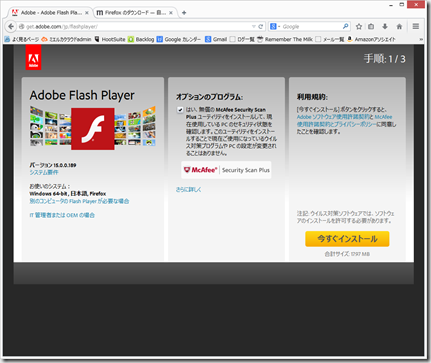Open the Google カレンダー bookmark
This screenshot has width=431, height=363.
(179, 39)
